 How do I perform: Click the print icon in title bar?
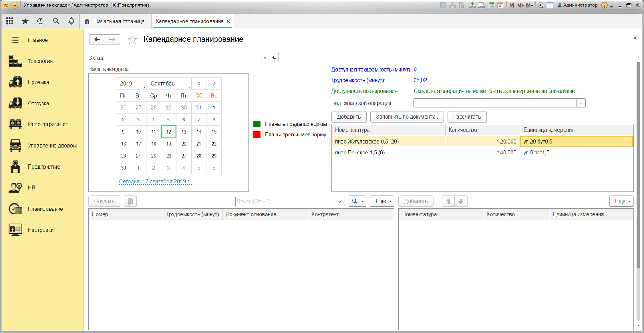click(452, 5)
